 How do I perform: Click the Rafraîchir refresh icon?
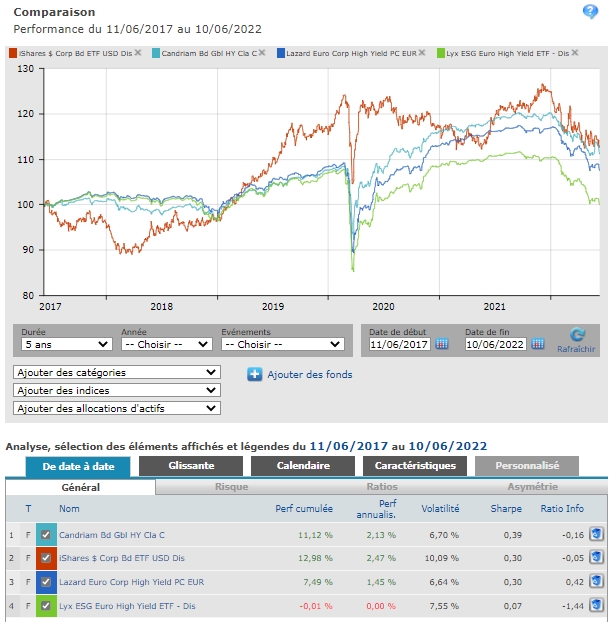pyautogui.click(x=576, y=337)
